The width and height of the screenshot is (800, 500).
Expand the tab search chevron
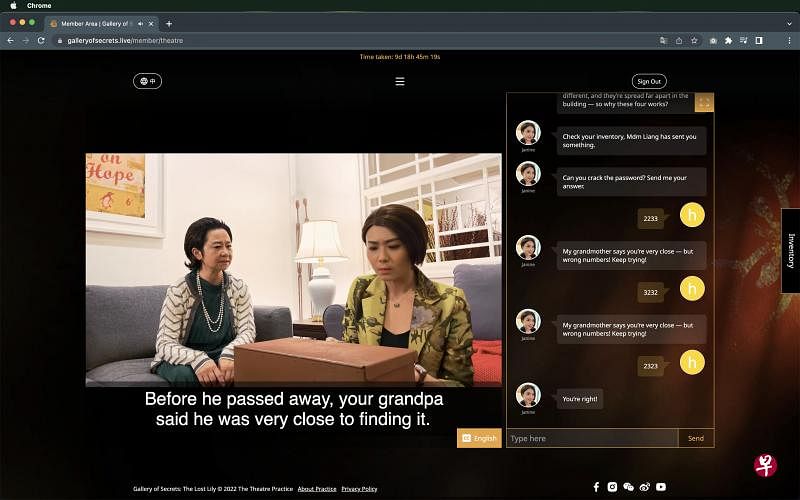pyautogui.click(x=789, y=23)
